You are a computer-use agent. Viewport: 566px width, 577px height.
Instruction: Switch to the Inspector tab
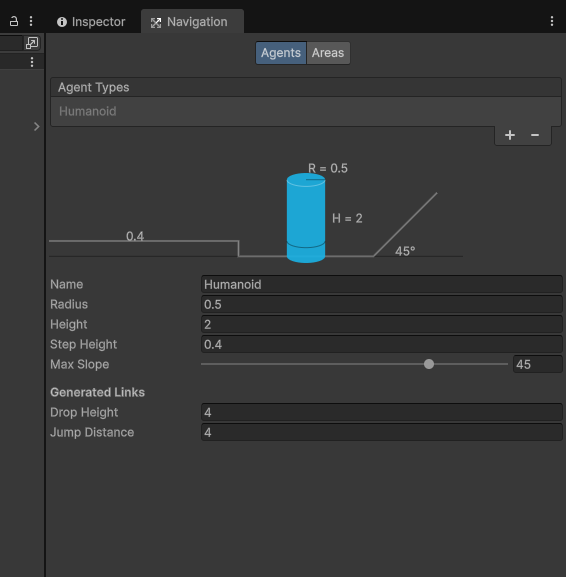pos(91,22)
